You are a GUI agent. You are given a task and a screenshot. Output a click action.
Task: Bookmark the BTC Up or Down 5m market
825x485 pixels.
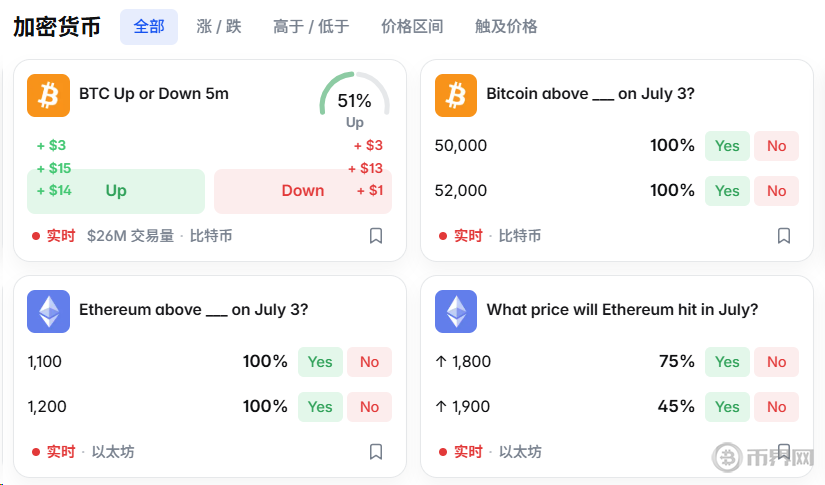pos(376,236)
